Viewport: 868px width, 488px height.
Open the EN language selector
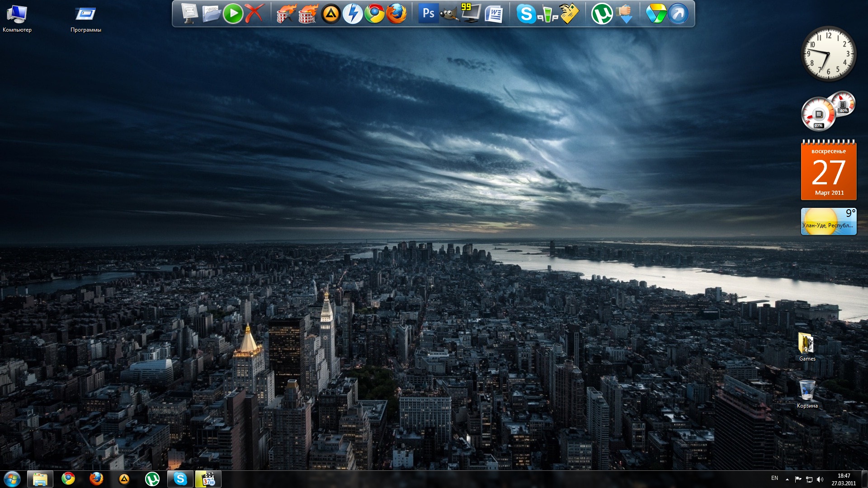pos(774,478)
